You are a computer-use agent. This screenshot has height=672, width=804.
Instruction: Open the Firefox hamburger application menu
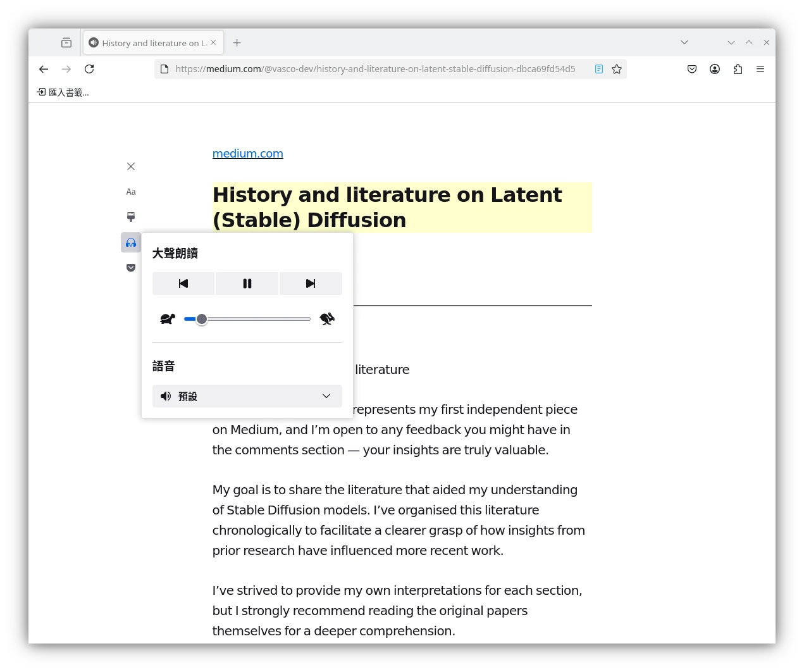[760, 69]
